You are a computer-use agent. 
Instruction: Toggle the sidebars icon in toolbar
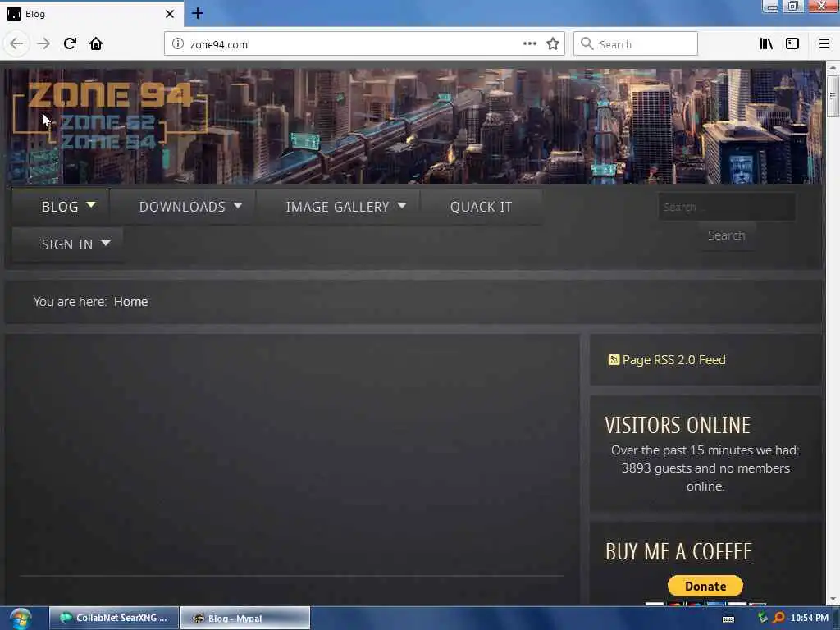[x=792, y=44]
